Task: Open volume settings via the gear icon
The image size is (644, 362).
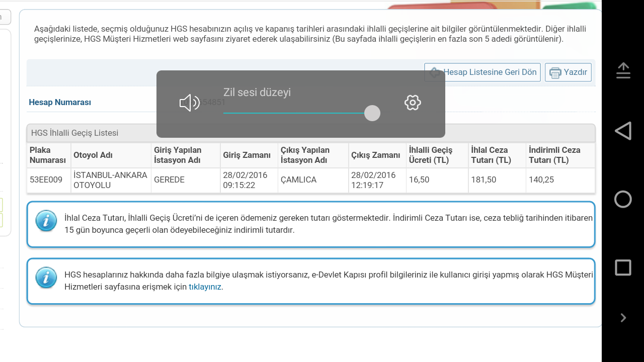Action: (413, 103)
